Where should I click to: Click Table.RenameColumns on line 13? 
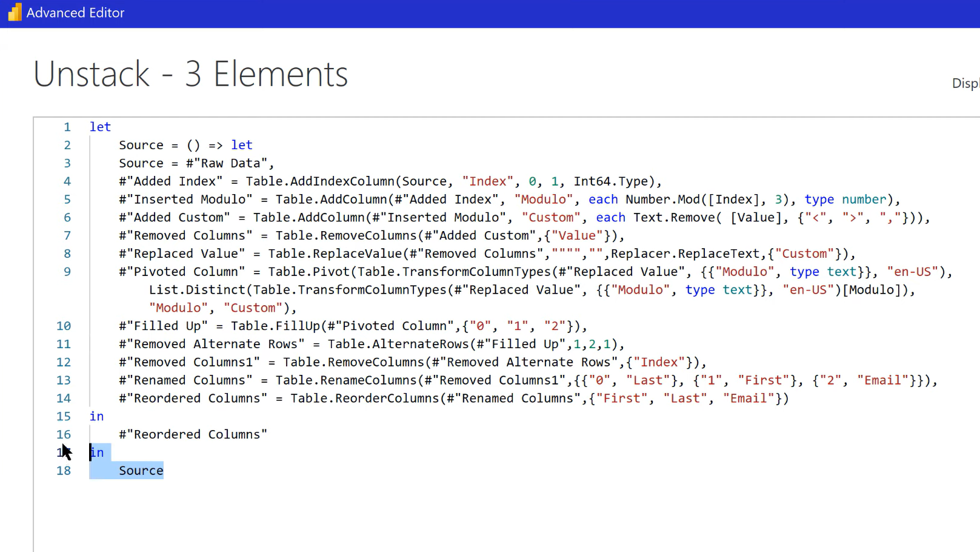click(x=346, y=380)
